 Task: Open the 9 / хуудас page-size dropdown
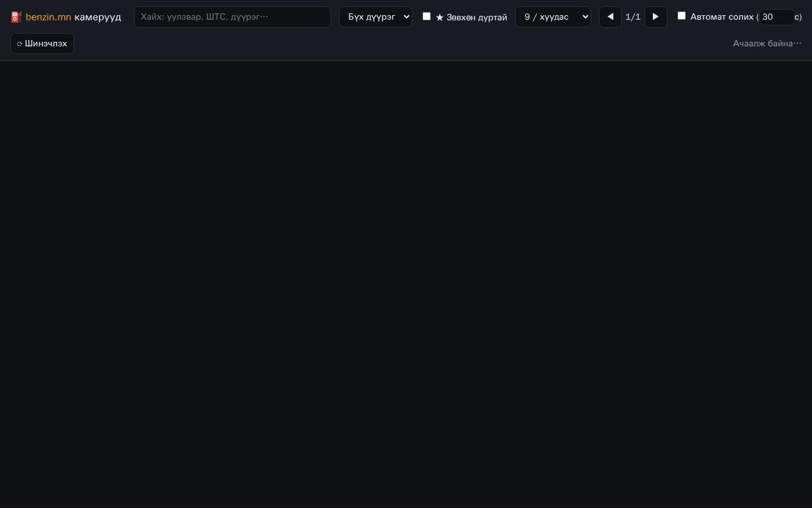[553, 17]
